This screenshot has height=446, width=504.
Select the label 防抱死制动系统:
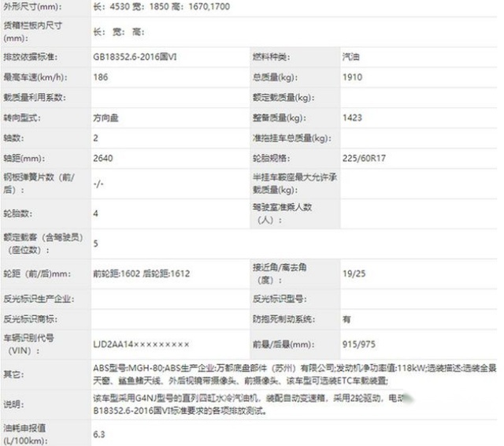(x=283, y=319)
